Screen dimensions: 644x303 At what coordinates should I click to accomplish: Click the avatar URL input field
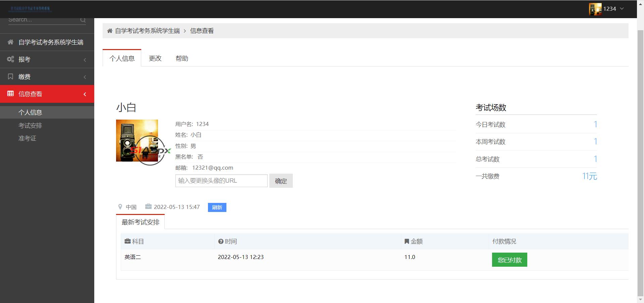tap(221, 181)
